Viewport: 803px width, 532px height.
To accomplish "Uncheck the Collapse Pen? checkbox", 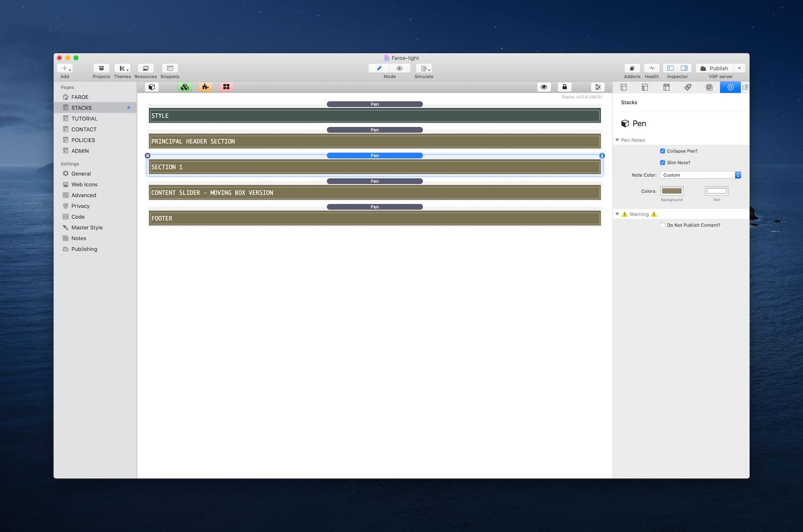I will pyautogui.click(x=662, y=151).
